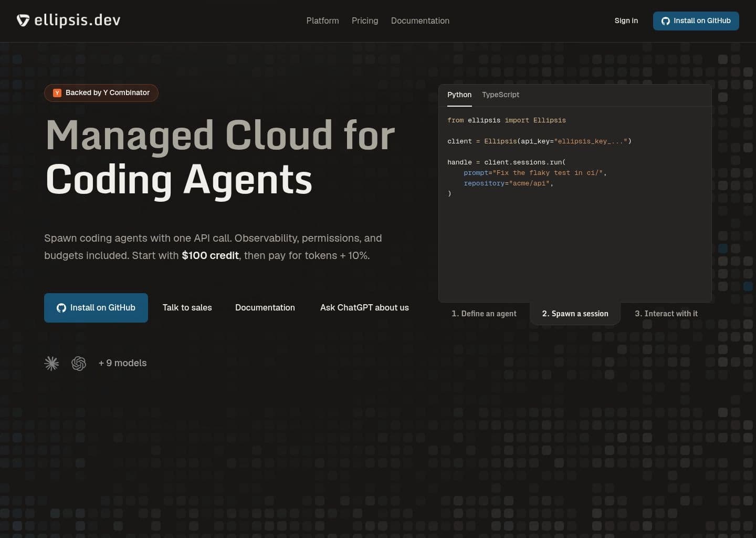Click the OpenAI knot model icon
This screenshot has width=756, height=538.
(79, 363)
